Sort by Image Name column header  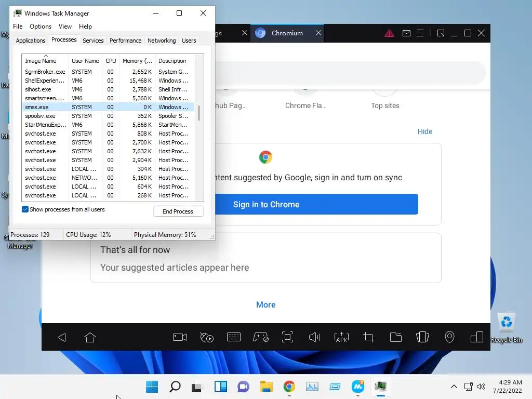[x=45, y=61]
